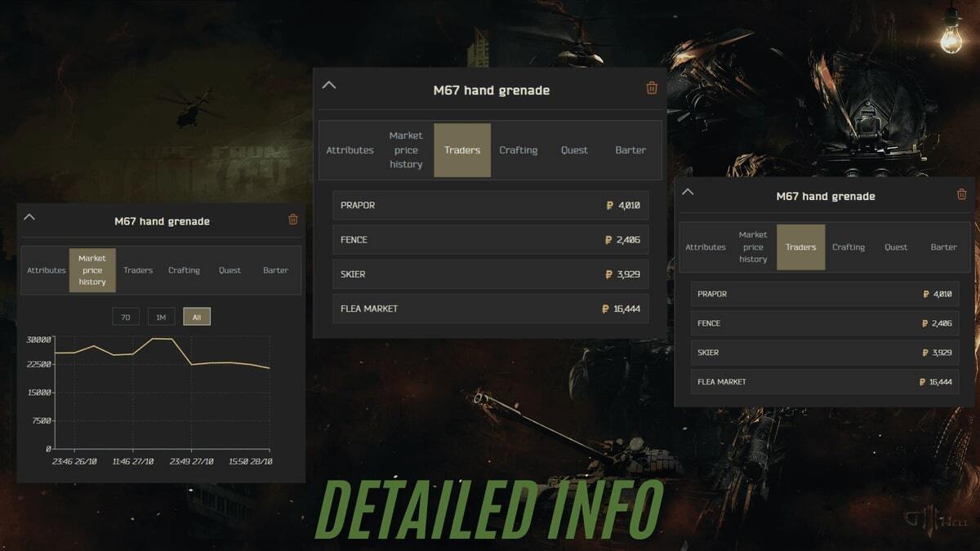Open Crafting tab in center panel
This screenshot has height=551, width=980.
pyautogui.click(x=519, y=150)
